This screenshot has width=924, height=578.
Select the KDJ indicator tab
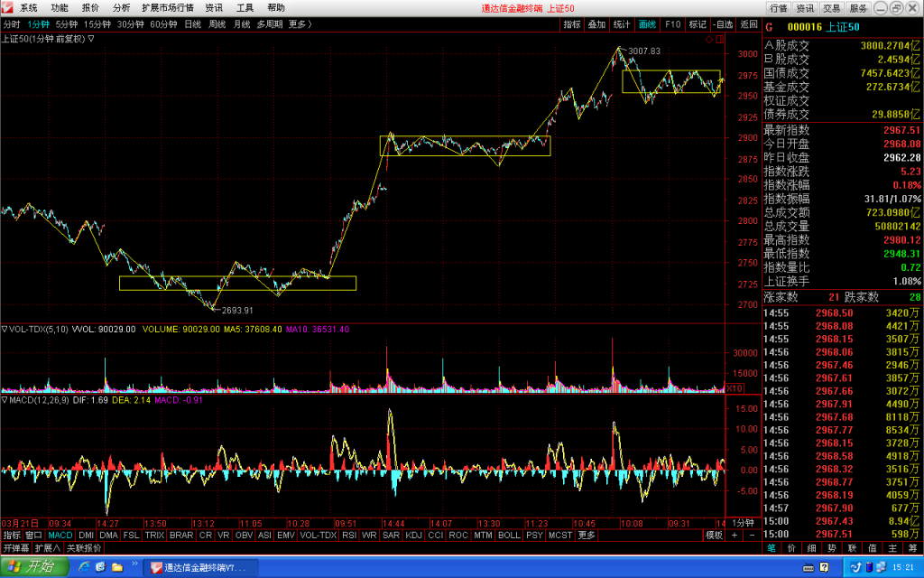(x=413, y=535)
